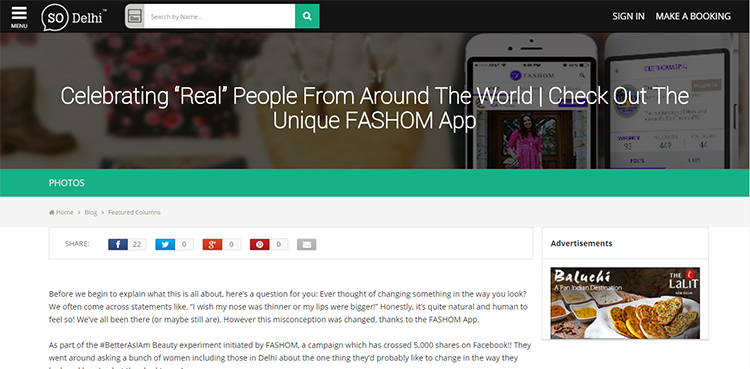The image size is (750, 369).
Task: Click the green magnifier search button
Action: (307, 16)
